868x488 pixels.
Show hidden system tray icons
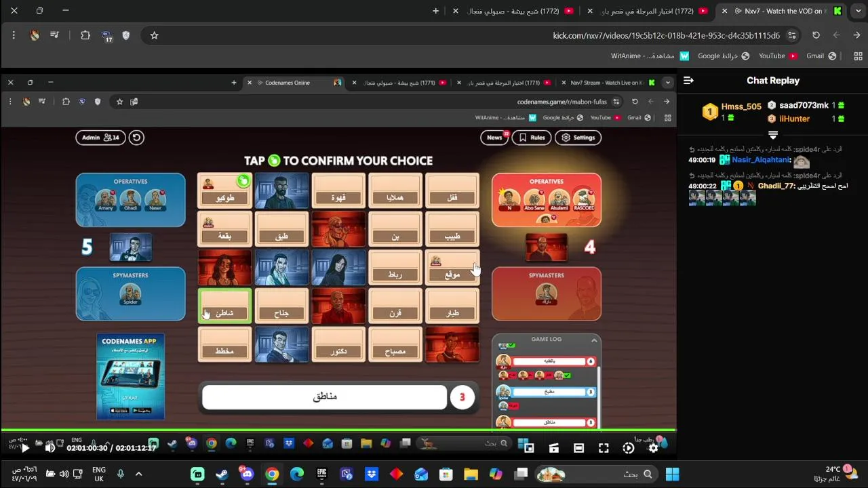tap(138, 474)
